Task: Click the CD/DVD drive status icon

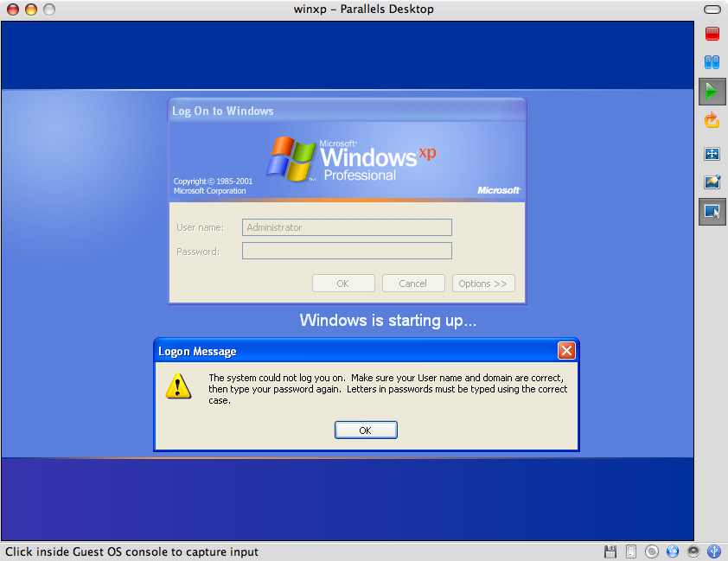Action: pos(652,551)
